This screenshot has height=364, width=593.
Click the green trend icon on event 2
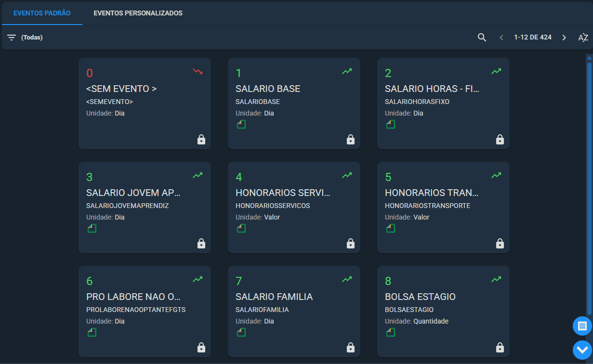pos(496,71)
